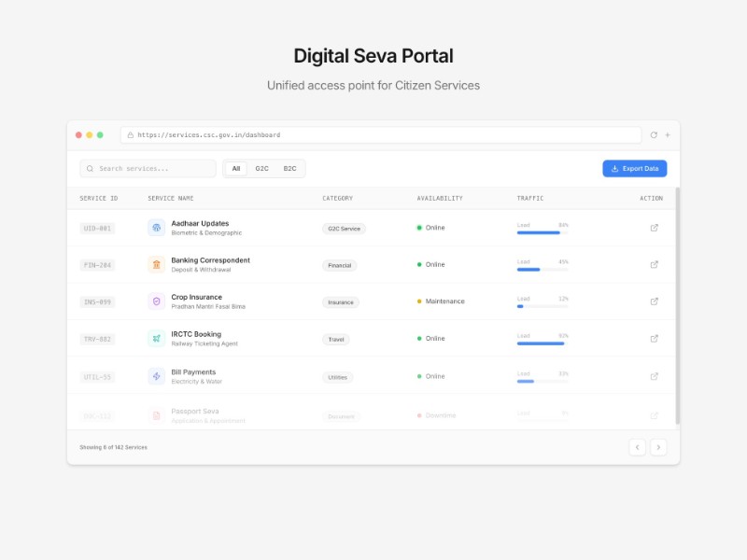Click the IRCTC Booking train icon
Screen dimensions: 747x560
click(156, 338)
